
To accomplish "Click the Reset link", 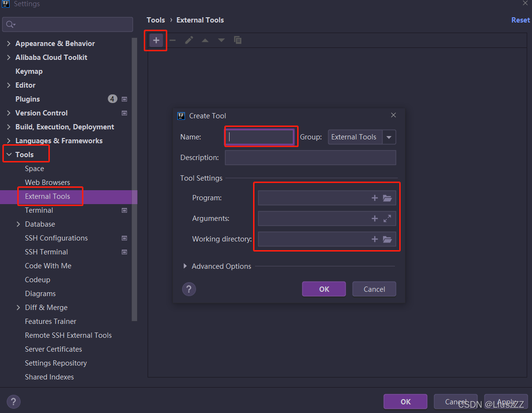I will (520, 20).
